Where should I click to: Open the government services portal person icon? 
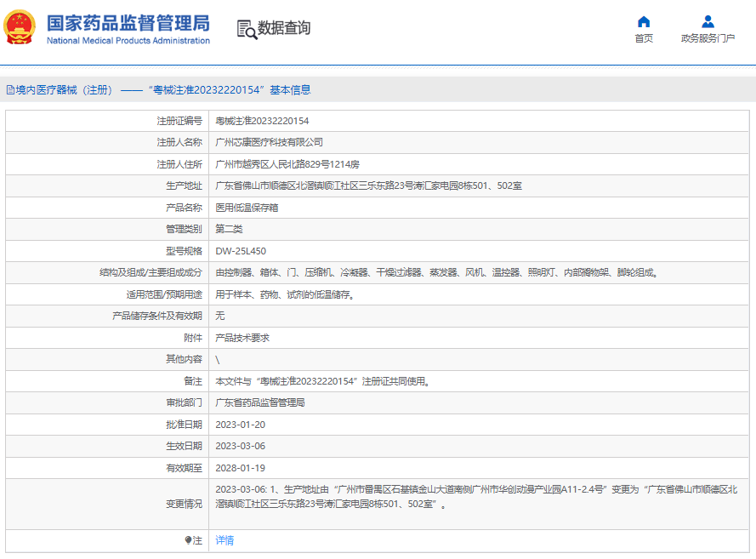point(708,22)
